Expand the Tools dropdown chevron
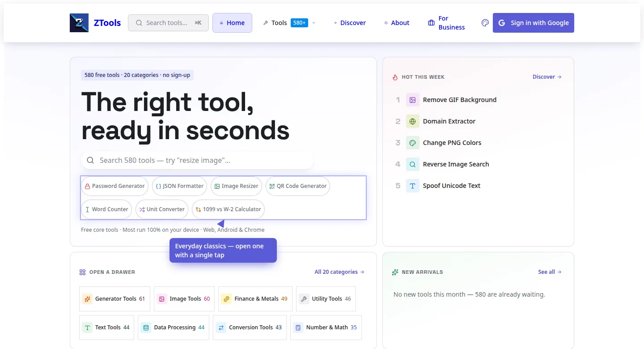 pos(314,23)
